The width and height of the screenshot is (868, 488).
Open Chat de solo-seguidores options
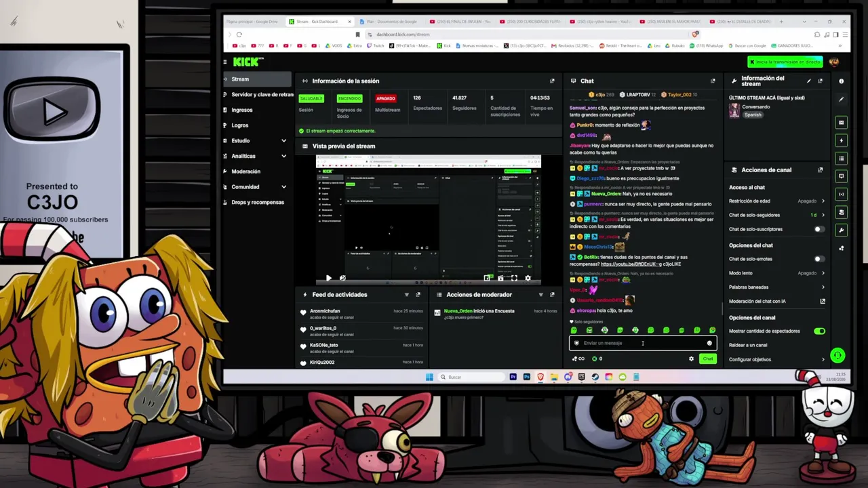point(777,216)
